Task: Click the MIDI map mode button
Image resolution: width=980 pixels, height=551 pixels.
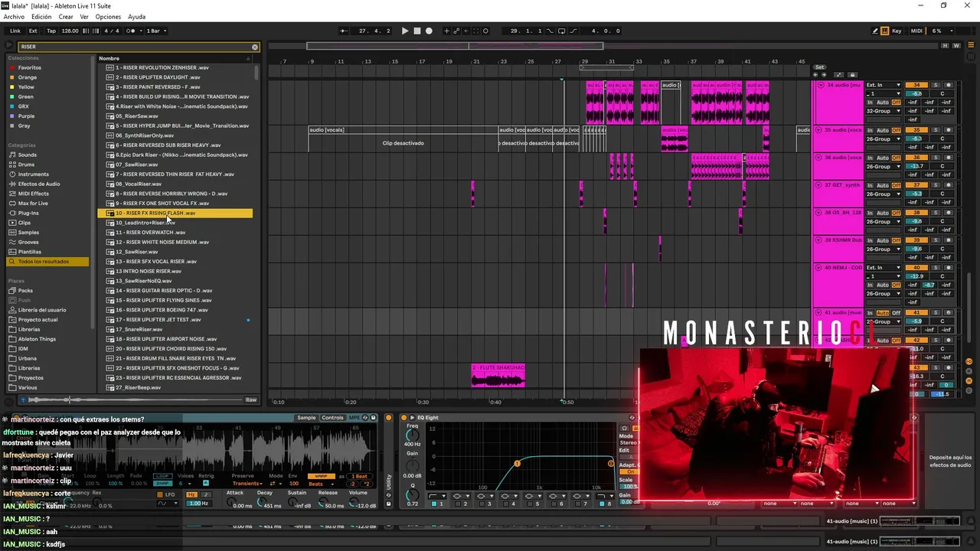Action: (916, 31)
